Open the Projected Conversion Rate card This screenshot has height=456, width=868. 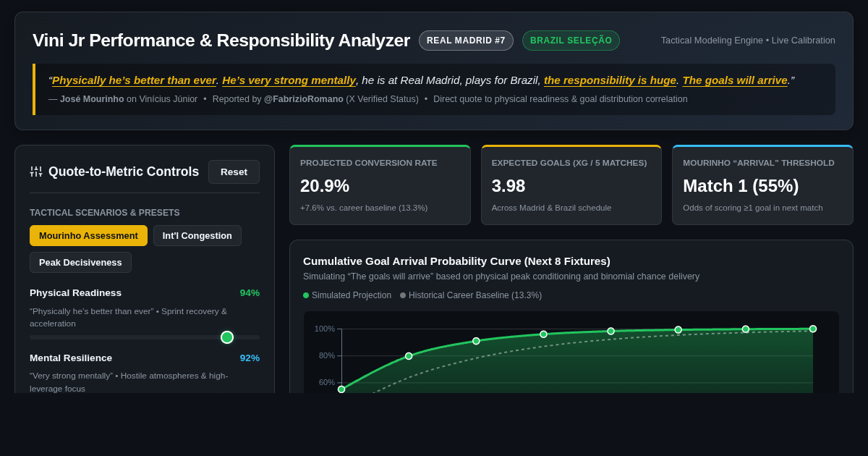[380, 185]
